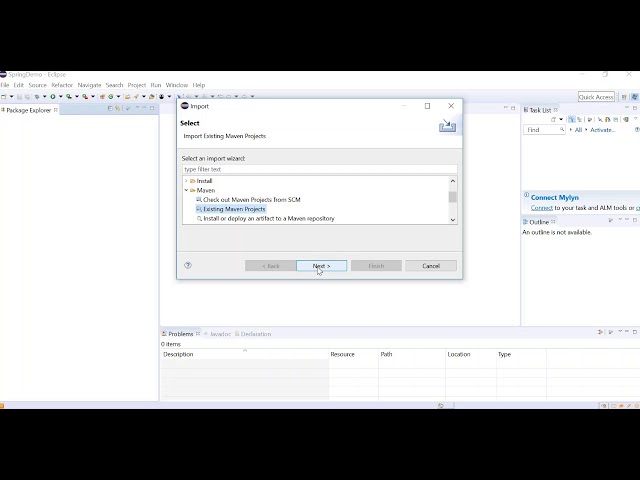Click the Save All toolbar icon
Screen dimensions: 640x480
27,97
